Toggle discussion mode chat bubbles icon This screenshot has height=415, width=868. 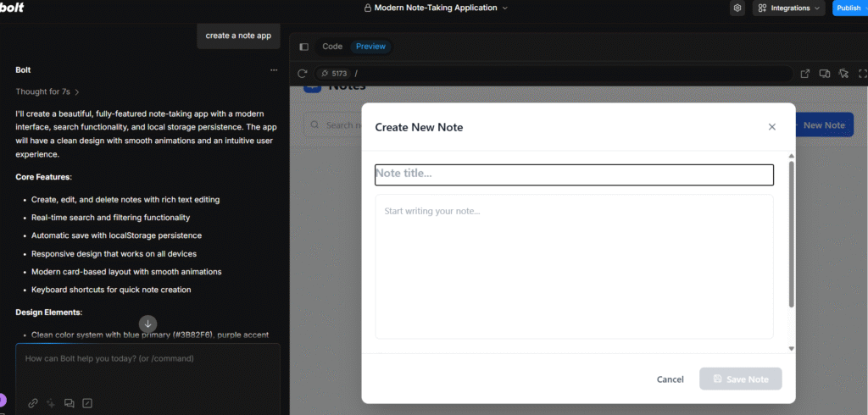(70, 403)
